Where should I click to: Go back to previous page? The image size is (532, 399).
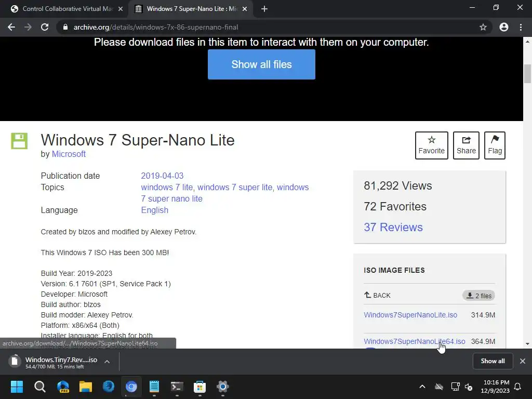point(11,27)
